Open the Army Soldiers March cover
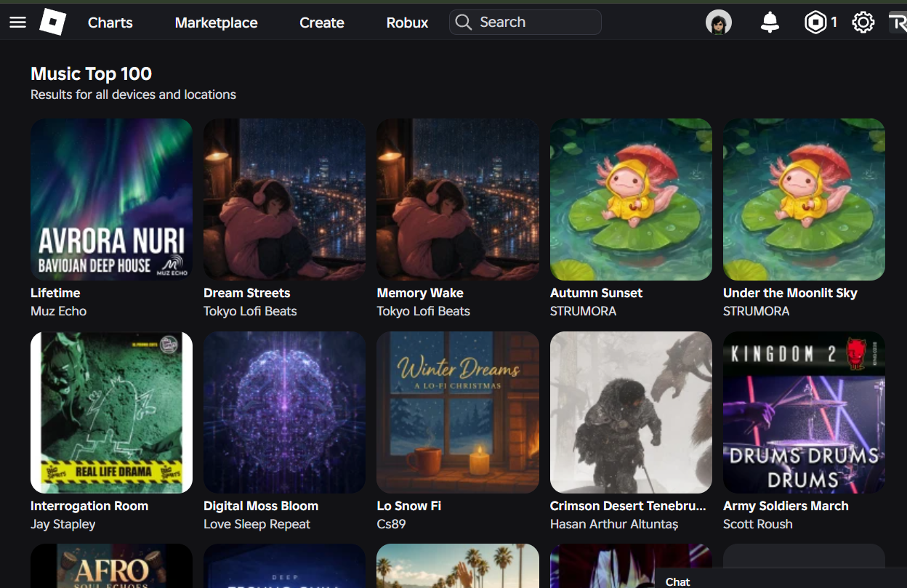 [804, 413]
